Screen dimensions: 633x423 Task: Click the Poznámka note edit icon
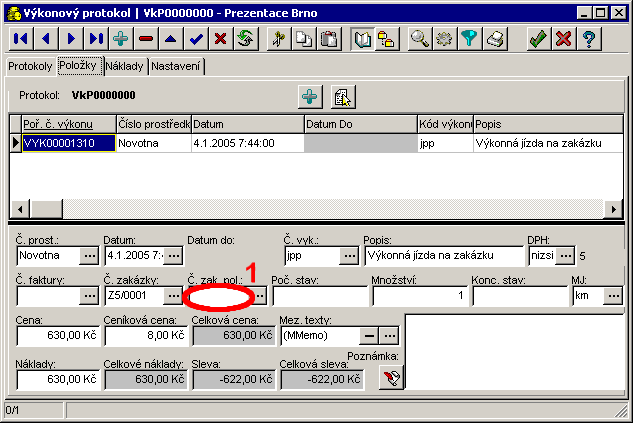390,377
